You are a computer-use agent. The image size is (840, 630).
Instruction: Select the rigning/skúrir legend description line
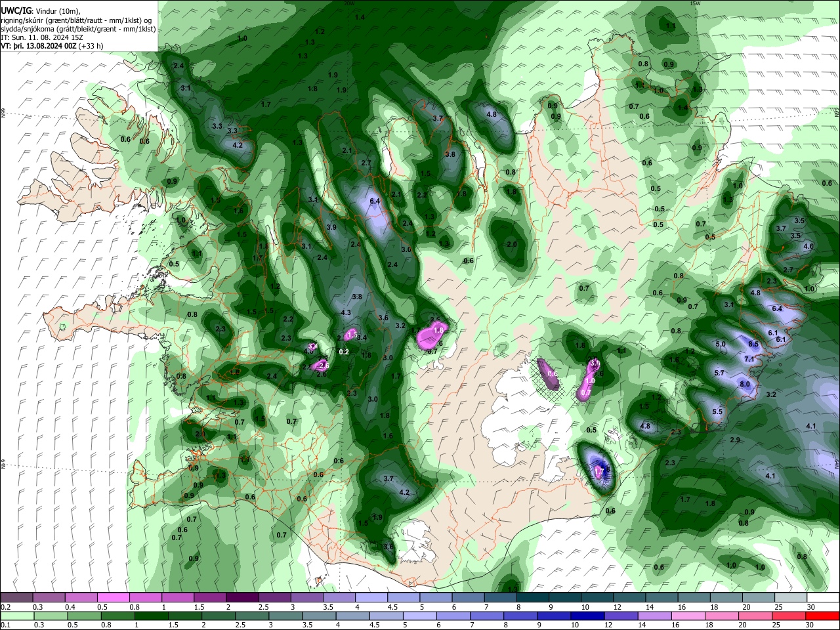[x=76, y=20]
